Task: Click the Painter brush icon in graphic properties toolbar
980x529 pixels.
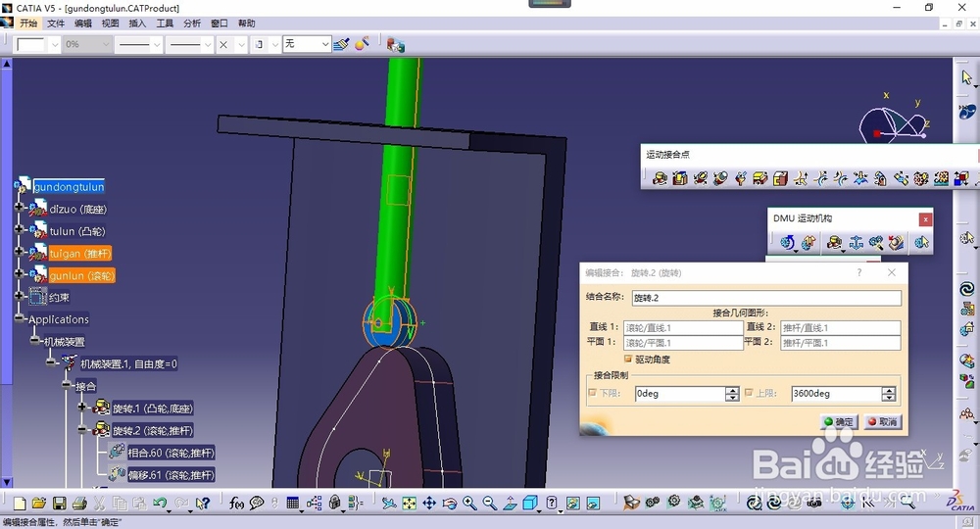Action: click(x=341, y=44)
